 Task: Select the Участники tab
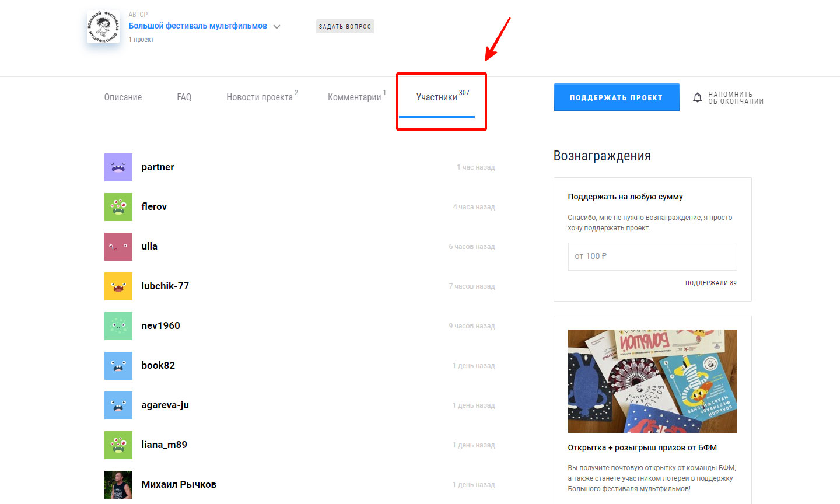pyautogui.click(x=437, y=97)
